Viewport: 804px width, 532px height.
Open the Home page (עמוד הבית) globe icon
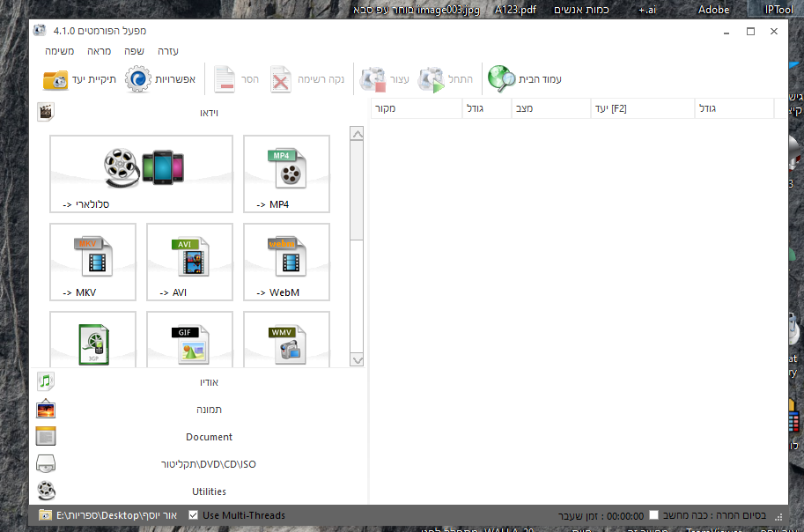coord(501,79)
